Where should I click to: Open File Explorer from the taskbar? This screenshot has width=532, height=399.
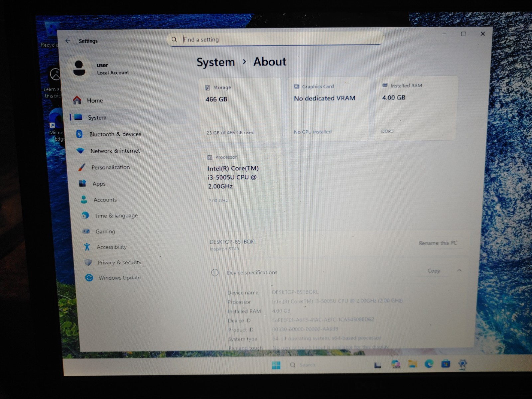pos(412,364)
